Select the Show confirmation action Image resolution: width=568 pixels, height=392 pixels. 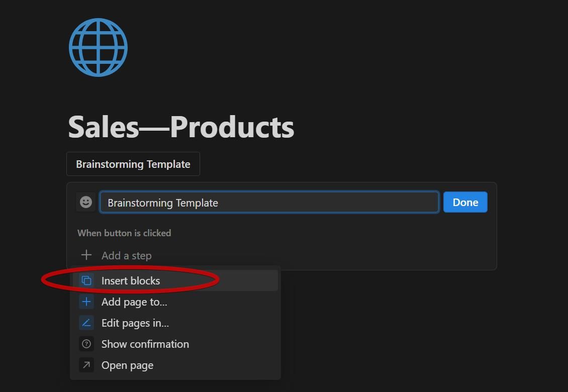click(x=145, y=344)
